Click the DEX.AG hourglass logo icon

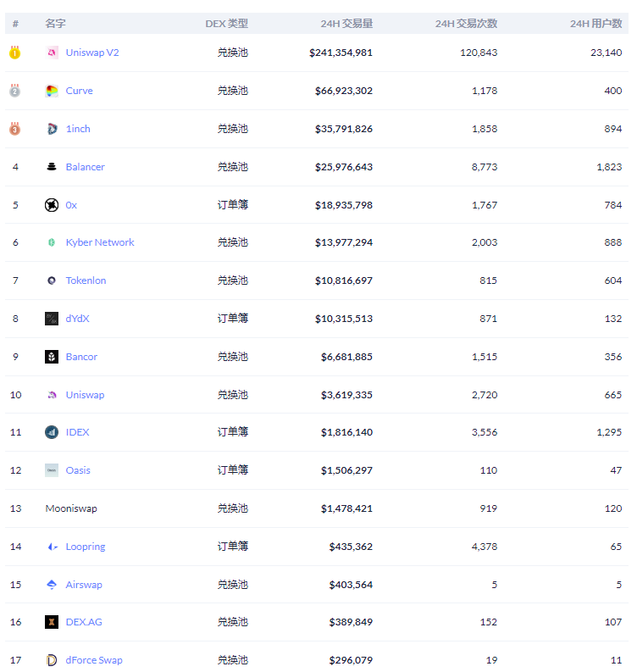[x=52, y=622]
